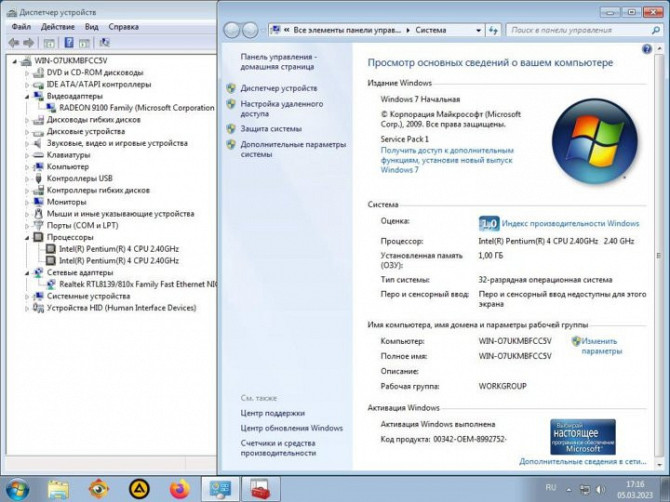Click the search magnifier icon
The width and height of the screenshot is (670, 502).
point(655,30)
